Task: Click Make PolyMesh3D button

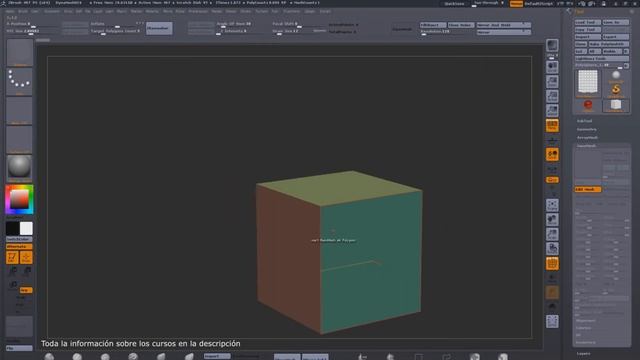Action: tap(609, 44)
